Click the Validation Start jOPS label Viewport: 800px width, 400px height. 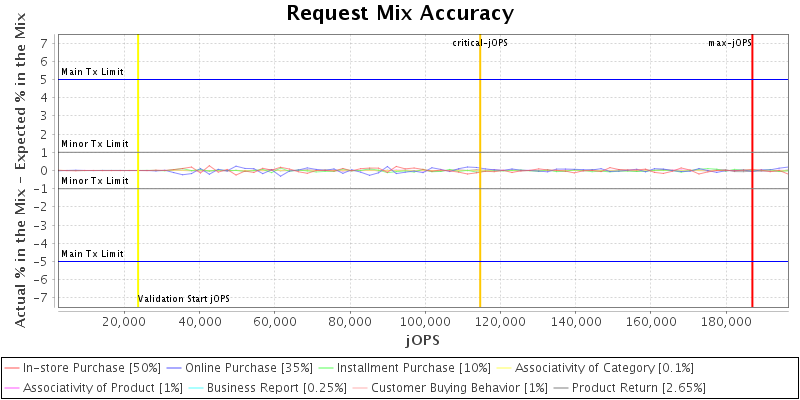(184, 299)
